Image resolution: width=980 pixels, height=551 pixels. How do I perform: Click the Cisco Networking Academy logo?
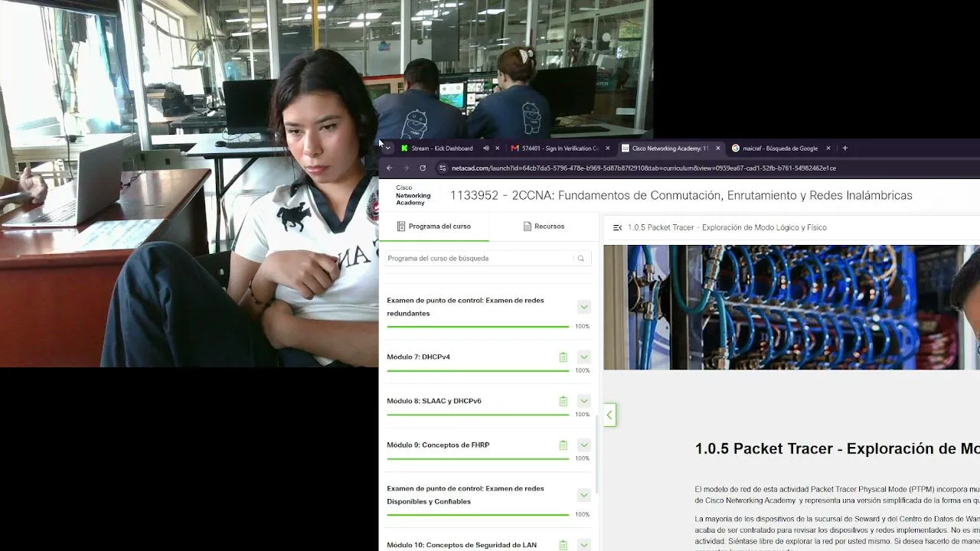413,195
